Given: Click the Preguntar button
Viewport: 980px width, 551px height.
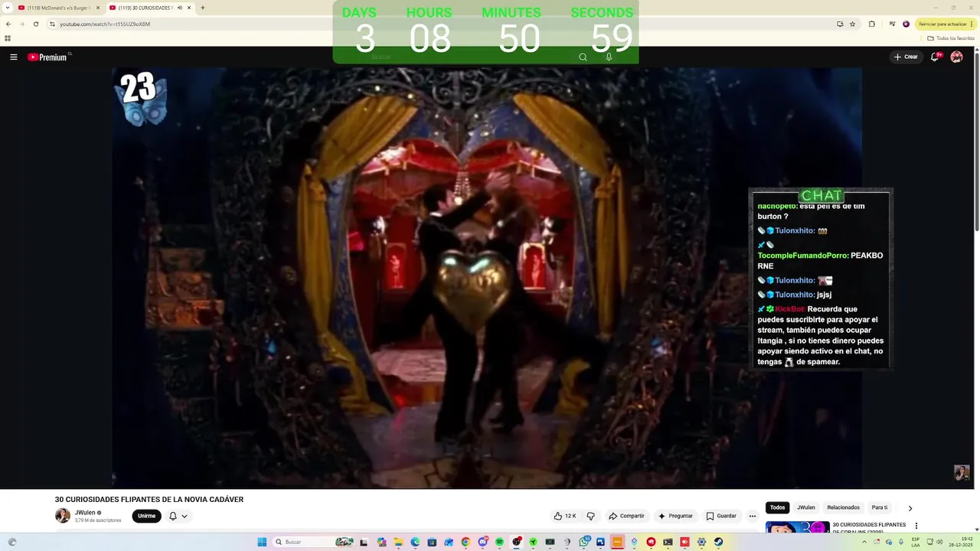Looking at the screenshot, I should (675, 516).
